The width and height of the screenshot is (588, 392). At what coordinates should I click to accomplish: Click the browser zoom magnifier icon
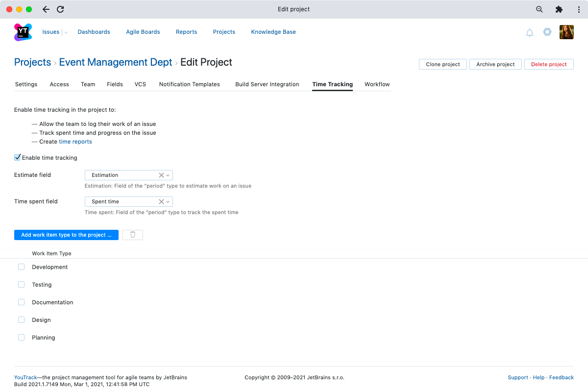pyautogui.click(x=539, y=9)
